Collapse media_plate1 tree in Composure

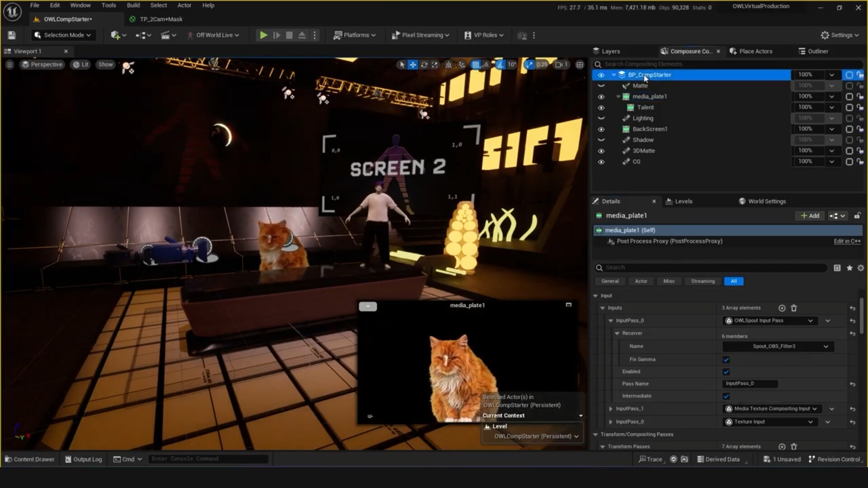[618, 97]
